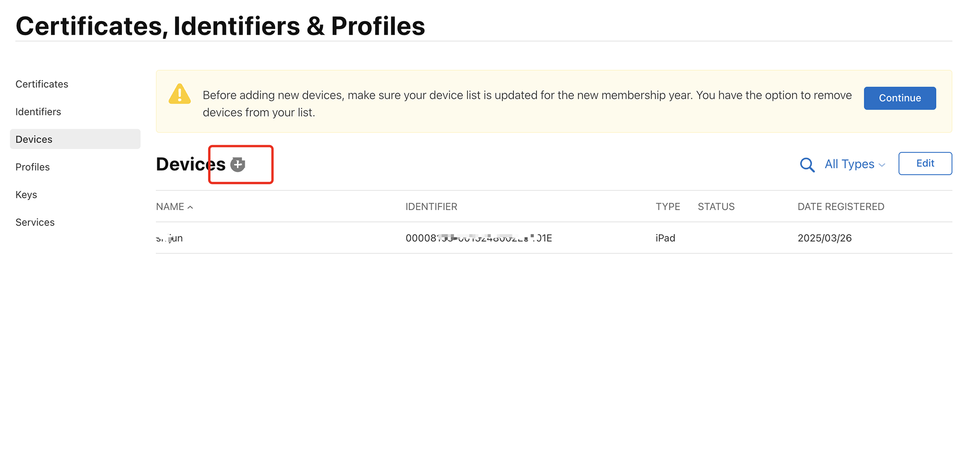Select the device name in first row
This screenshot has height=476, width=980.
pos(170,238)
